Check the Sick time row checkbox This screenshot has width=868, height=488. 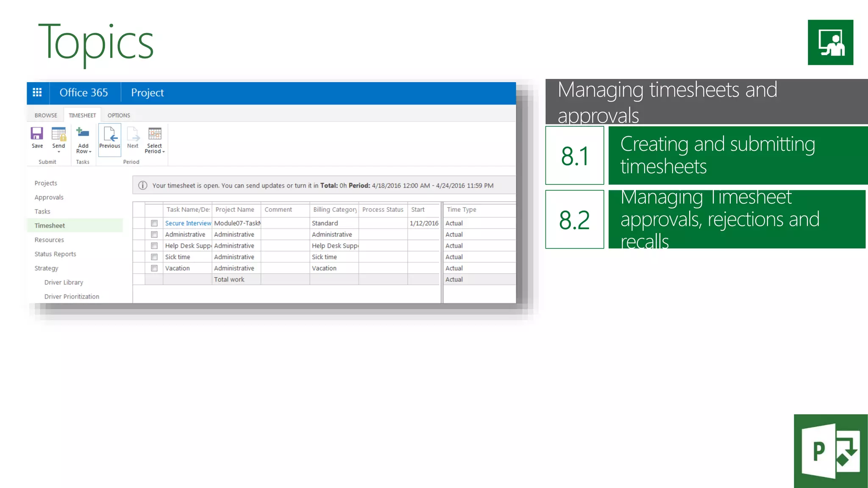154,257
